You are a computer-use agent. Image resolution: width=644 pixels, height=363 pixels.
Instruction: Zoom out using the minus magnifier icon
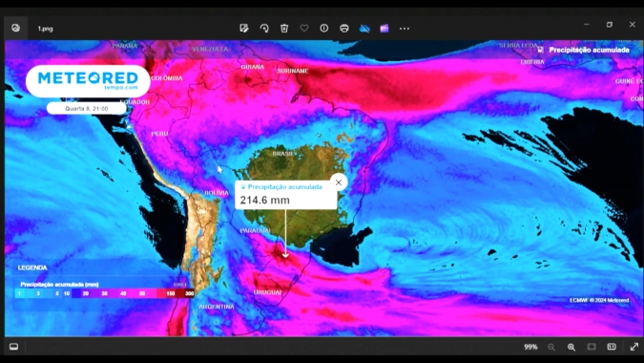pyautogui.click(x=551, y=347)
